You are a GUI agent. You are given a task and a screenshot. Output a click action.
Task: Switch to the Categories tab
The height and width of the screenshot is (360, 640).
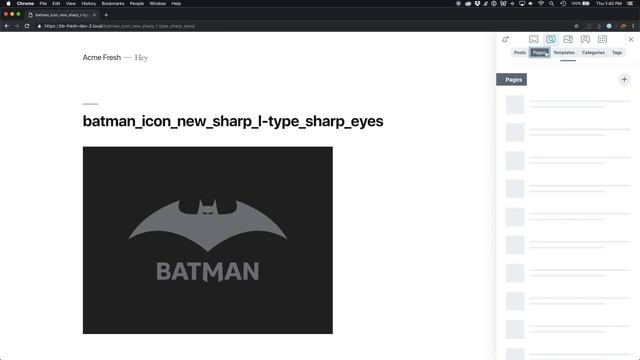[x=593, y=53]
